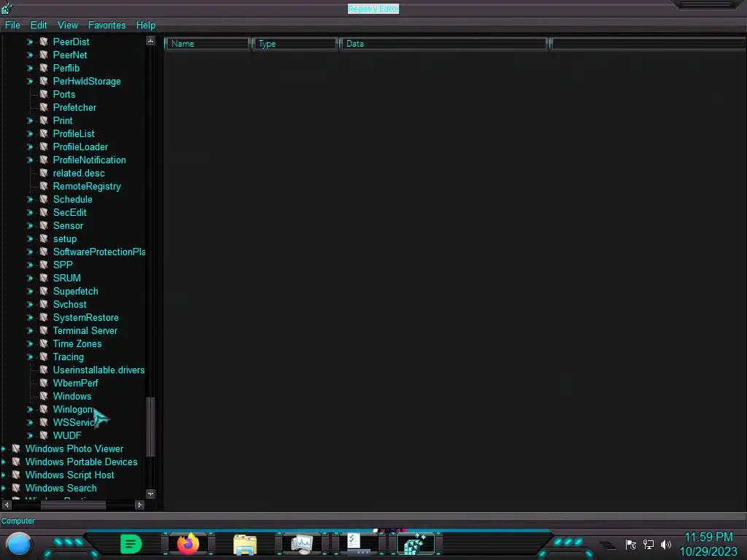Click the folder icon beside Tracing

point(44,357)
